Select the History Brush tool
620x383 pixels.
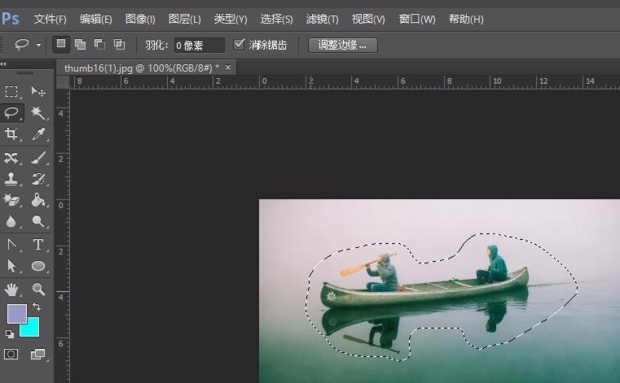[x=38, y=179]
